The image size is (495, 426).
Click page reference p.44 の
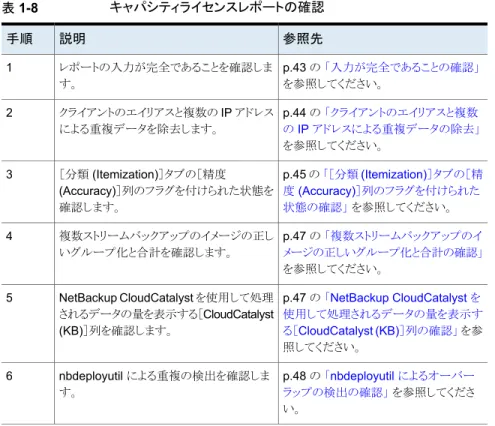[301, 113]
